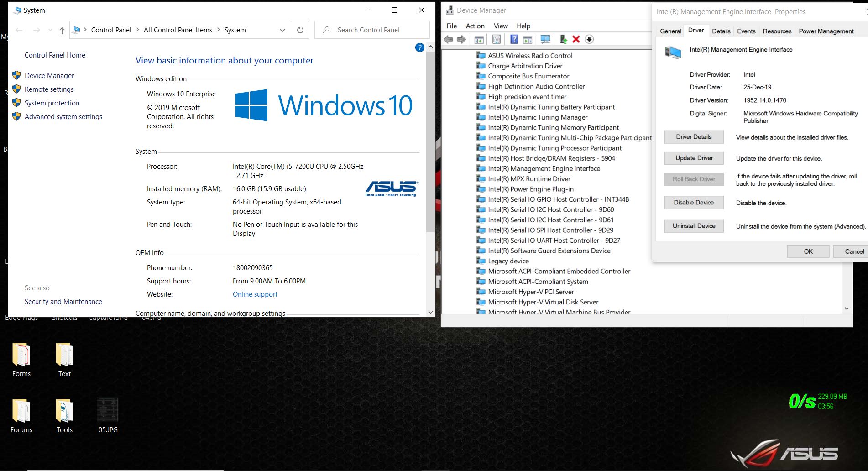Click Uninstall Device button
This screenshot has width=868, height=471.
pyautogui.click(x=694, y=226)
